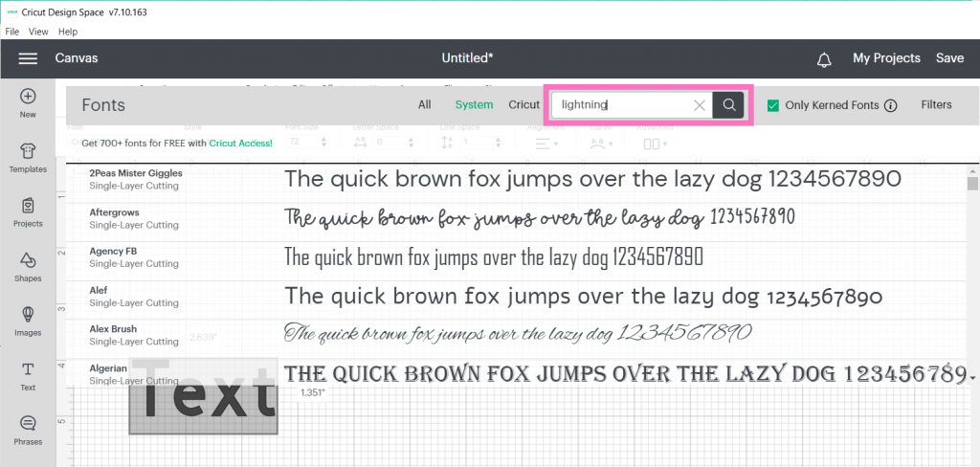
Task: Click the My Projects button
Action: [x=886, y=58]
